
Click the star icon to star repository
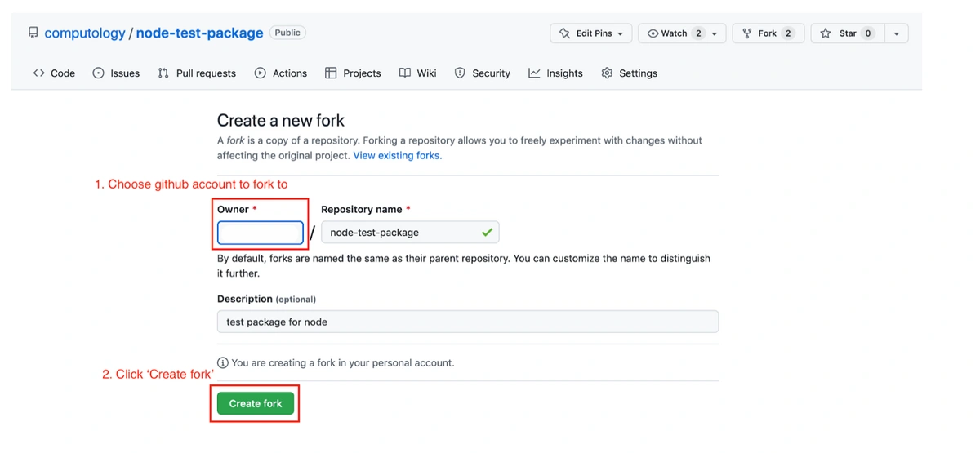point(826,33)
